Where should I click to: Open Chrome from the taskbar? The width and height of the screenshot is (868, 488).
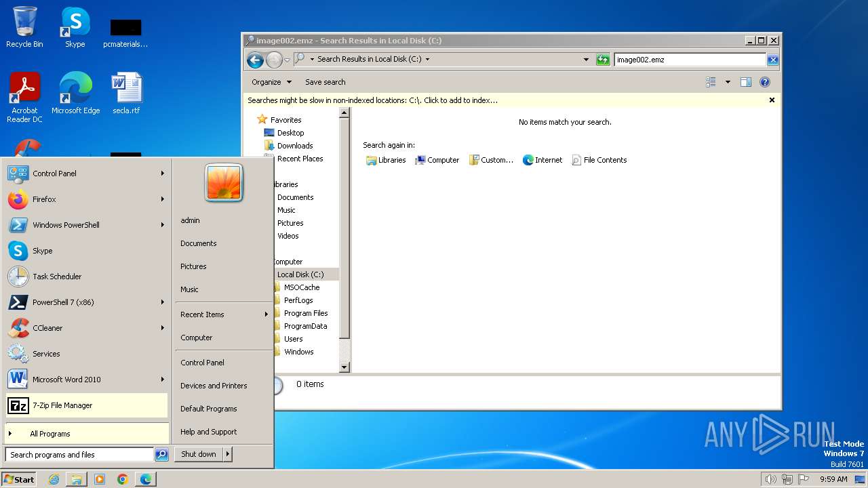123,479
